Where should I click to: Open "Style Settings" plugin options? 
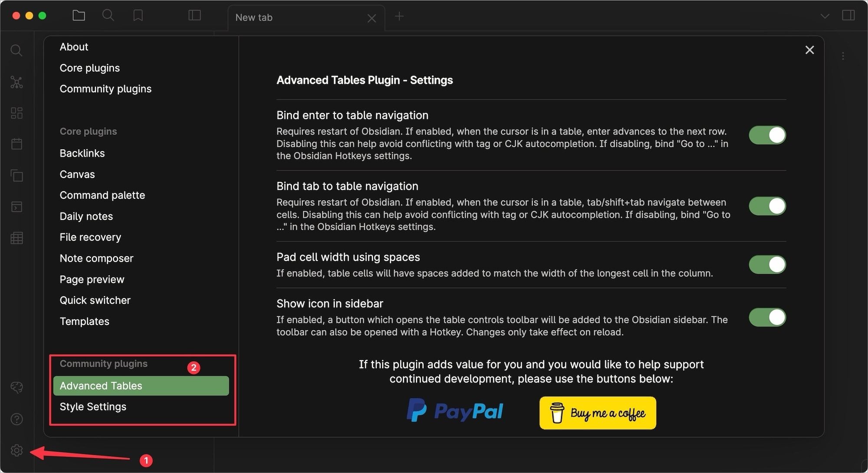tap(93, 407)
